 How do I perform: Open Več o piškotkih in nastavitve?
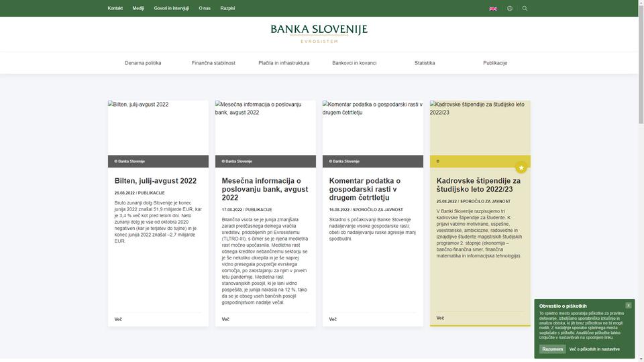(x=594, y=349)
